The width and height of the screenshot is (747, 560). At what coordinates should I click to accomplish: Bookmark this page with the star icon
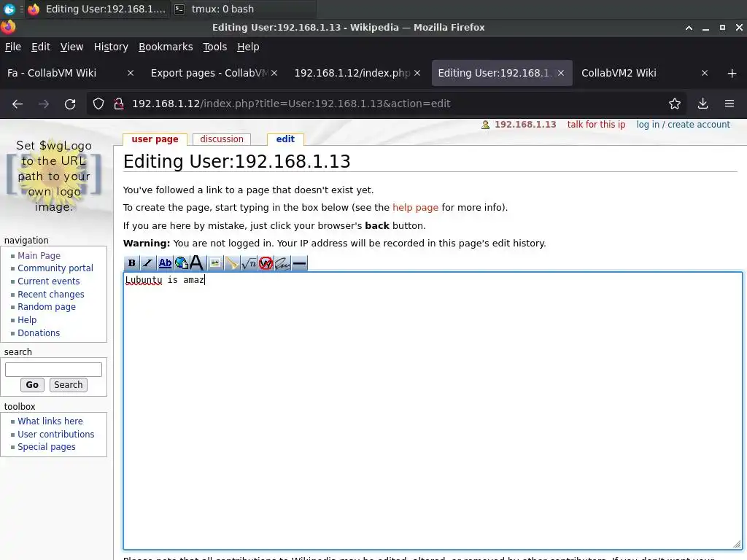click(675, 104)
